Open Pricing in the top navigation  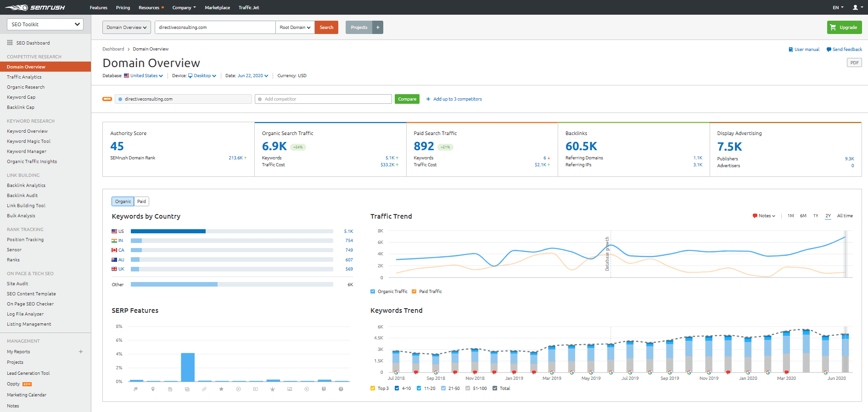[x=123, y=7]
